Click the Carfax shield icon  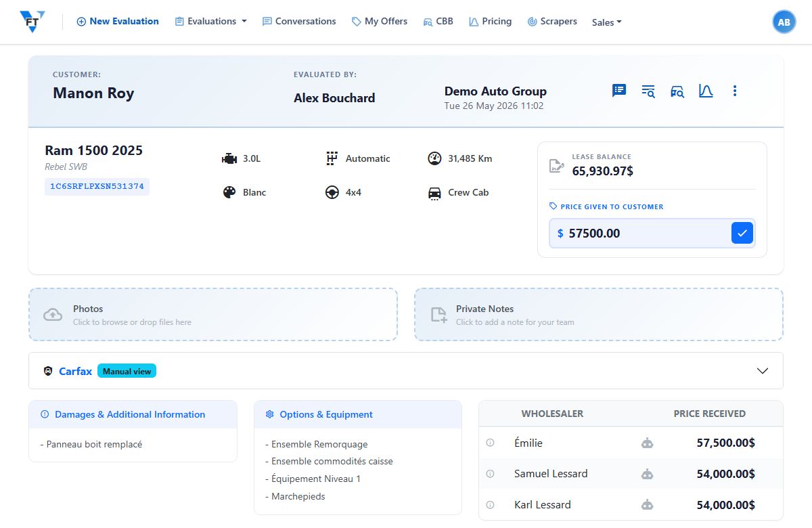(x=48, y=371)
